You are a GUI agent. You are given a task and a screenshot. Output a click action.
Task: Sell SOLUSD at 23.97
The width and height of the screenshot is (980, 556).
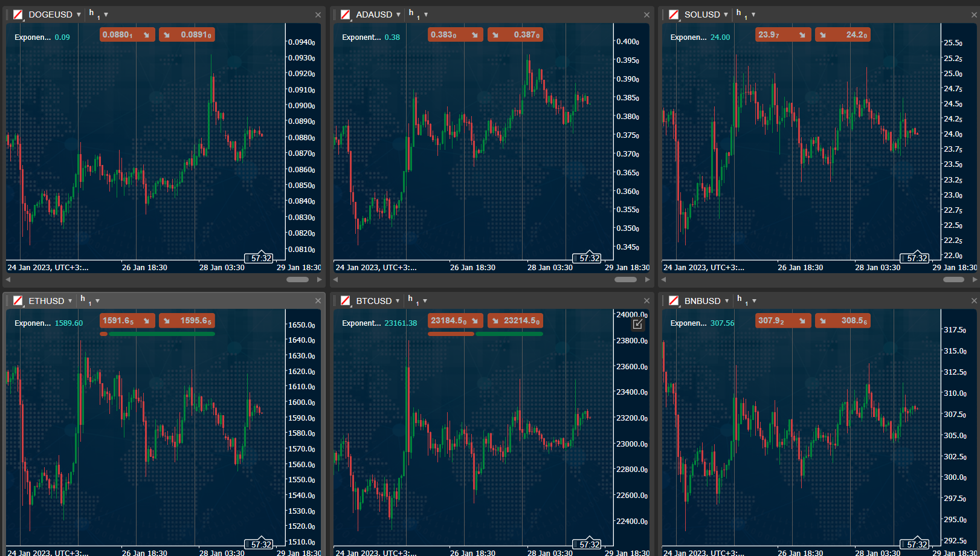point(783,35)
